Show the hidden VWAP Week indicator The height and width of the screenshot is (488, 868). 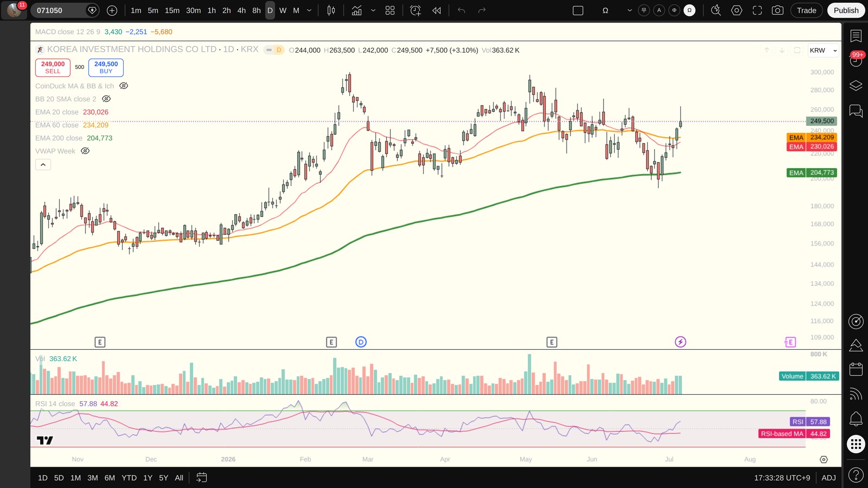click(85, 151)
